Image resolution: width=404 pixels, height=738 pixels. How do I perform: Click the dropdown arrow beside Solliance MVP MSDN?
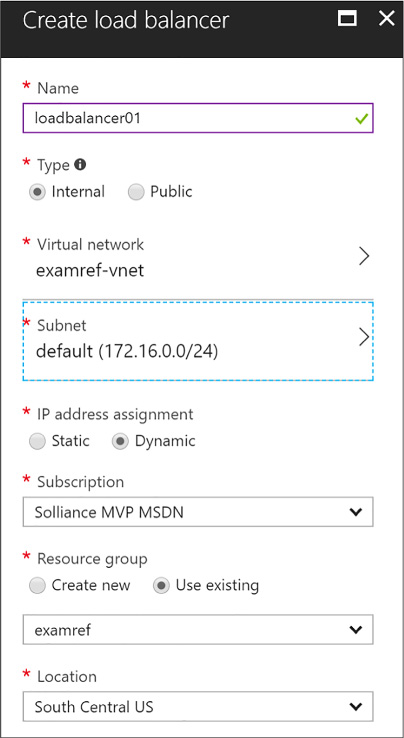356,512
